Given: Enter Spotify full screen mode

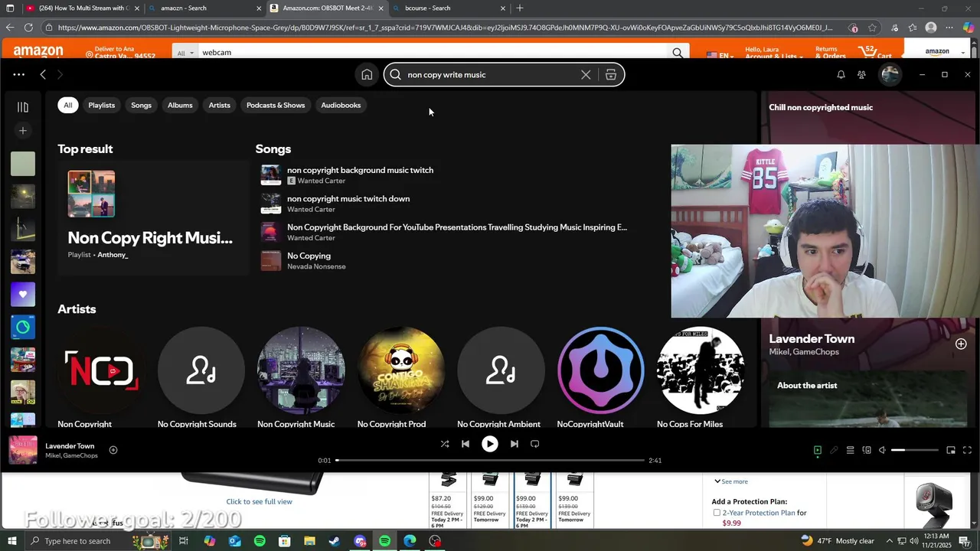Looking at the screenshot, I should 967,450.
